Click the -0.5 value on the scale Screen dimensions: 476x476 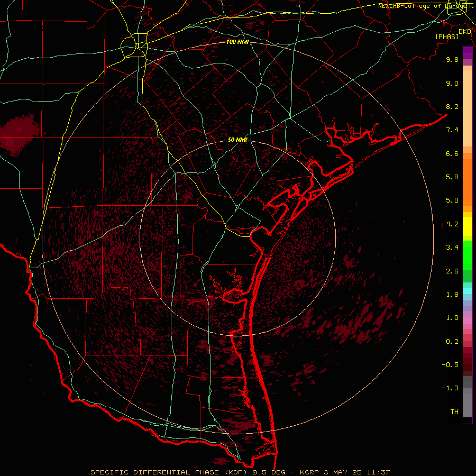point(450,365)
